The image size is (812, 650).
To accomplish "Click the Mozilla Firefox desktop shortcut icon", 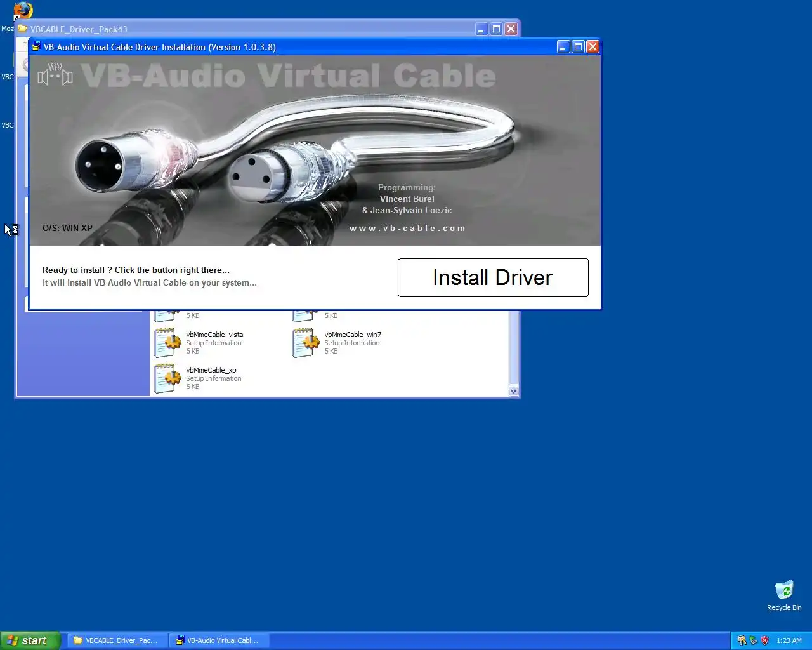I will pos(23,10).
